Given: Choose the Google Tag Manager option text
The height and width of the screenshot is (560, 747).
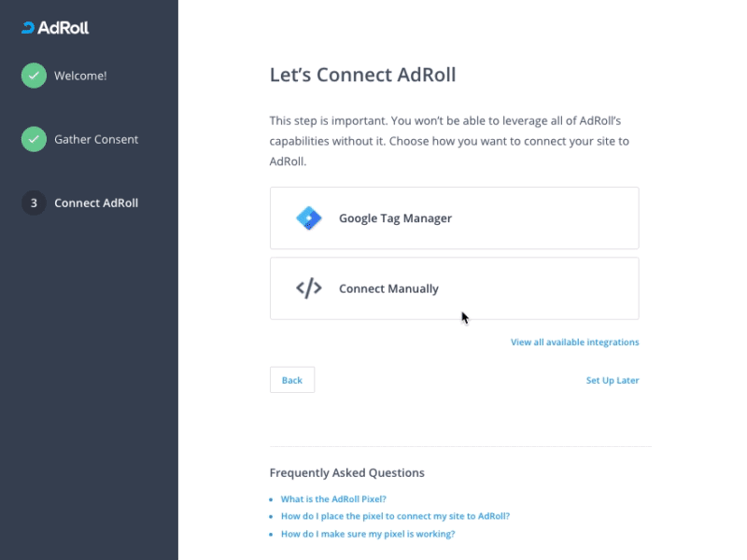Looking at the screenshot, I should (x=395, y=218).
